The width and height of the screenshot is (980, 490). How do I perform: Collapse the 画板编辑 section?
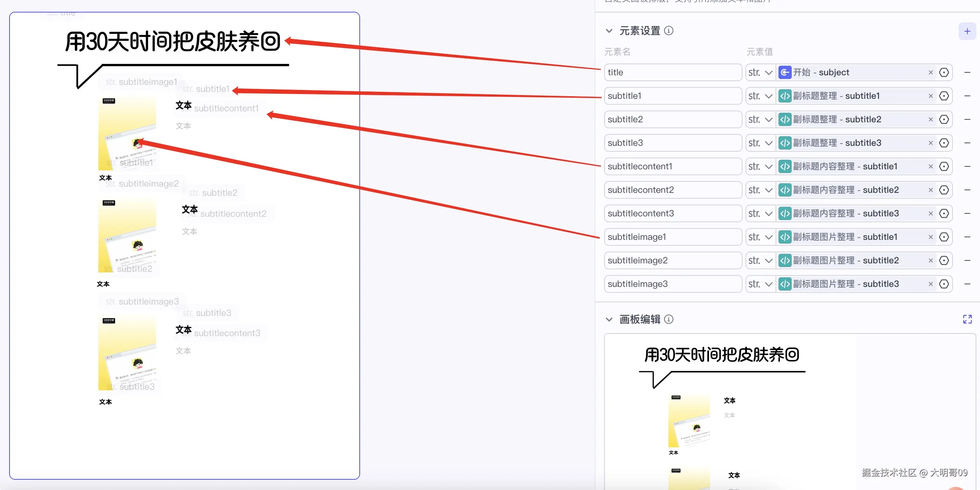[x=609, y=320]
